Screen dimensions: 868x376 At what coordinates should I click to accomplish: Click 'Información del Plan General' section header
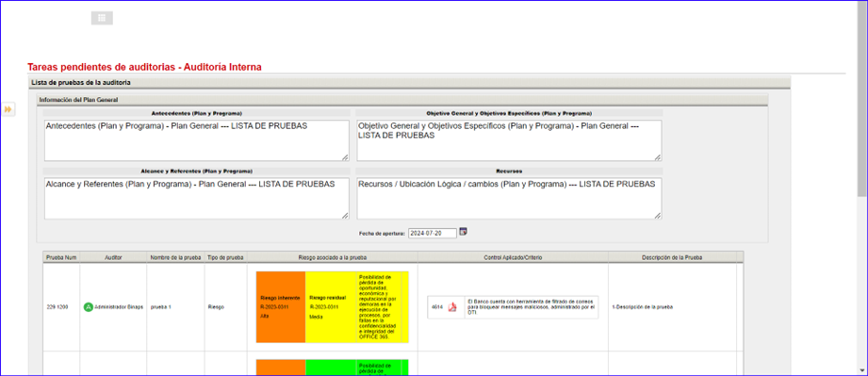point(402,100)
